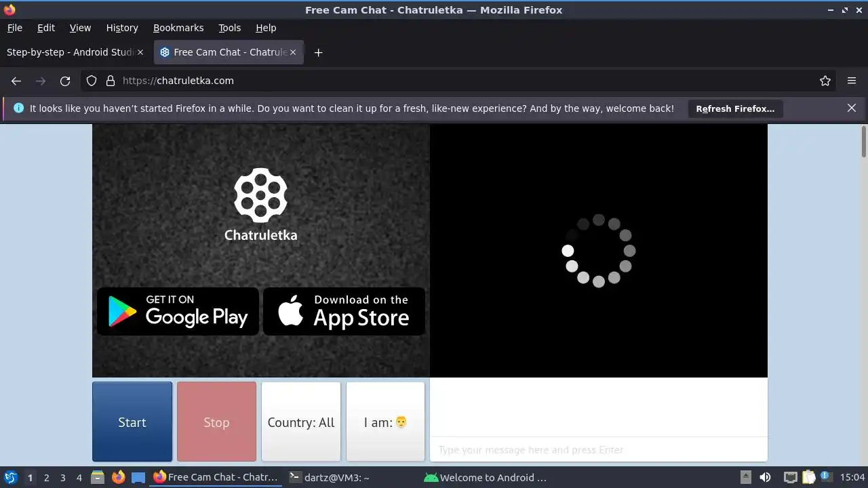Stop the cam chat
This screenshot has height=488, width=868.
pos(216,422)
